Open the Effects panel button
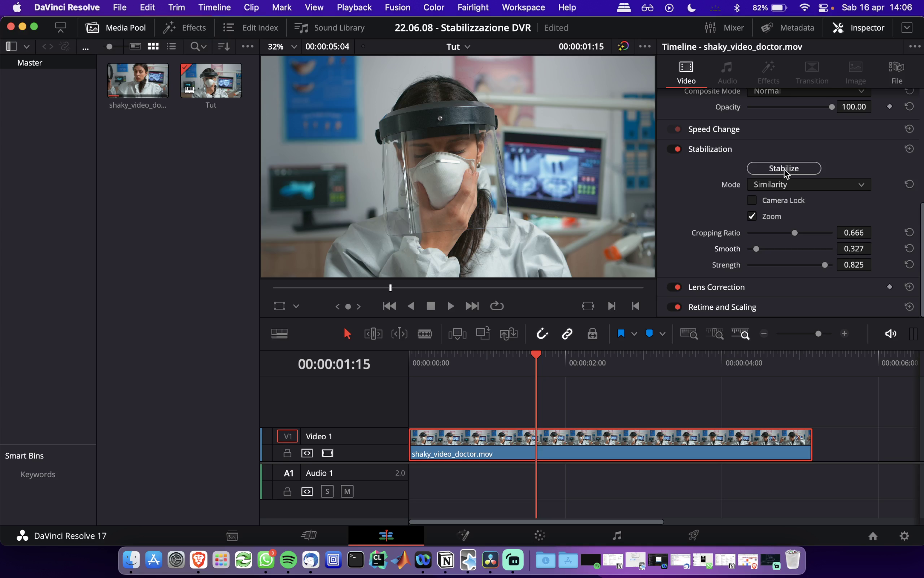This screenshot has height=578, width=924. [x=184, y=27]
